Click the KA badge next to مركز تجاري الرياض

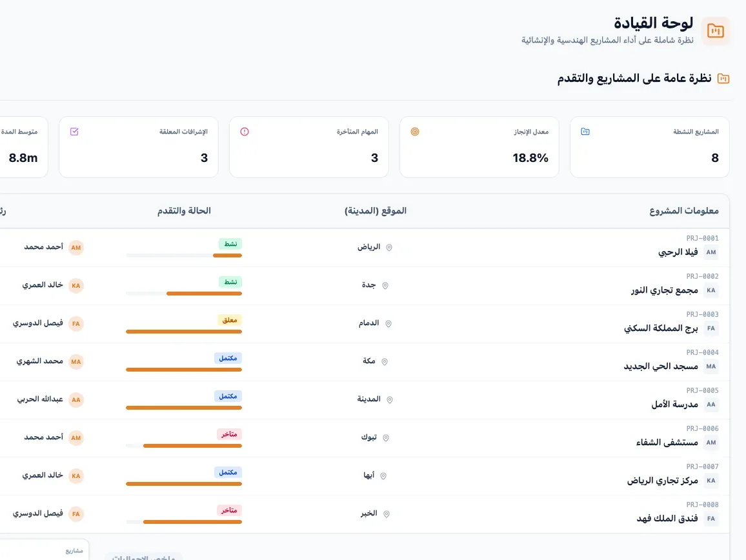pos(711,481)
